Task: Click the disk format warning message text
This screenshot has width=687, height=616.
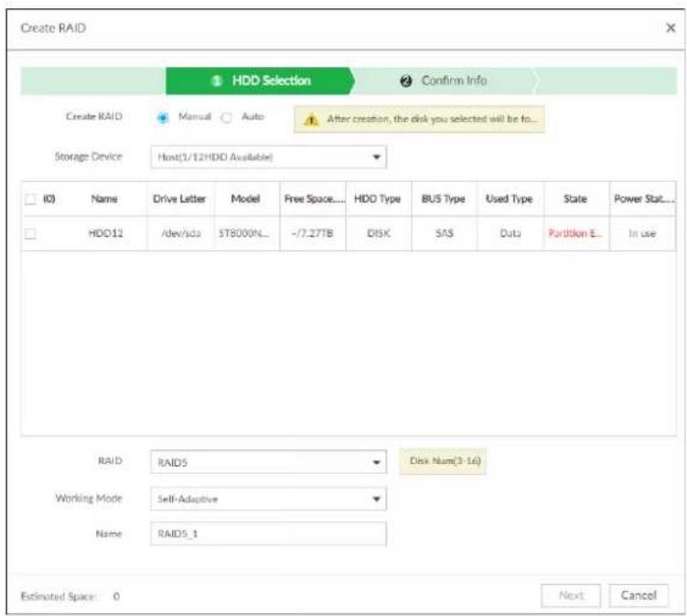Action: click(433, 119)
